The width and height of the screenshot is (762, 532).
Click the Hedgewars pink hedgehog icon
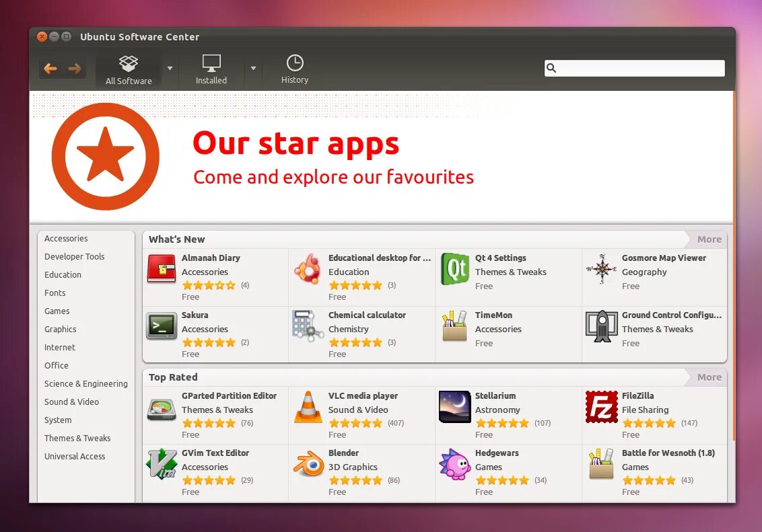[x=455, y=465]
